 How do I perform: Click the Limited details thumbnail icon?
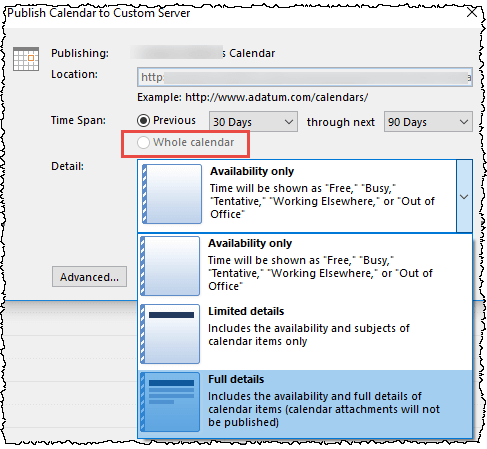(x=170, y=334)
